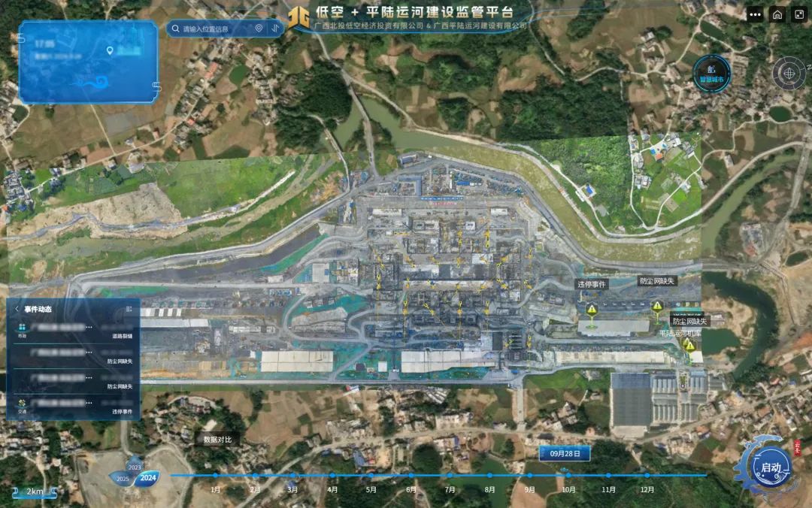Click the three-dots more options icon
Image resolution: width=812 pixels, height=508 pixels.
click(755, 14)
